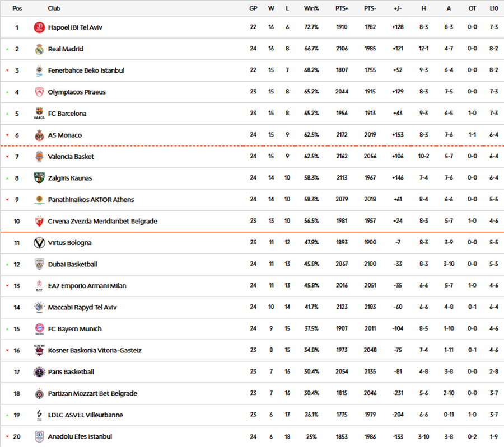
Task: Sort by the GP column header
Action: pyautogui.click(x=253, y=8)
